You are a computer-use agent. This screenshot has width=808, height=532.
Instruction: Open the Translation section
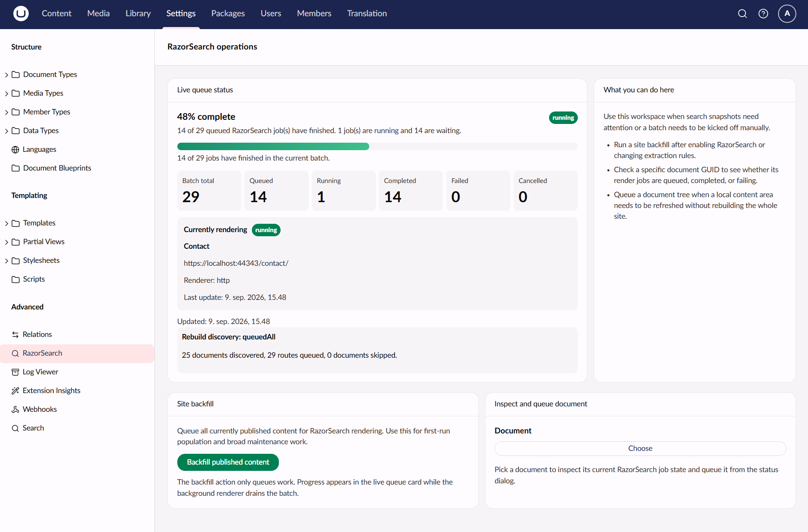(367, 14)
